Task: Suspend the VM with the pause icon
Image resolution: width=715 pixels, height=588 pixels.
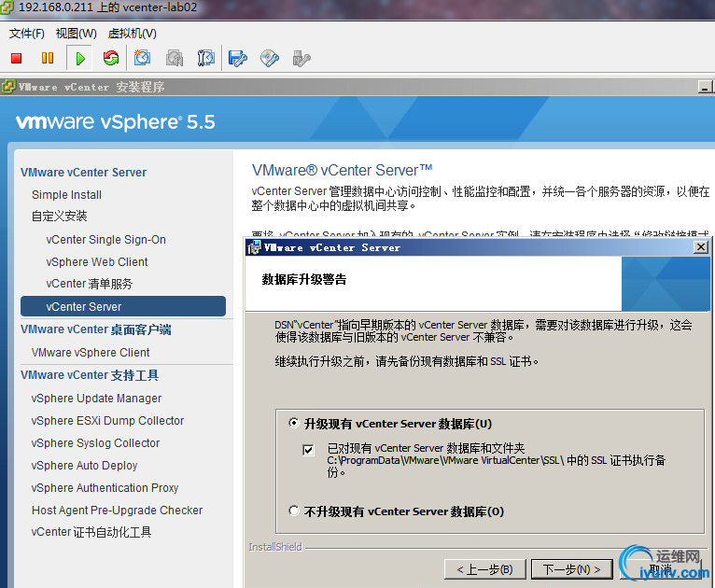Action: [48, 59]
